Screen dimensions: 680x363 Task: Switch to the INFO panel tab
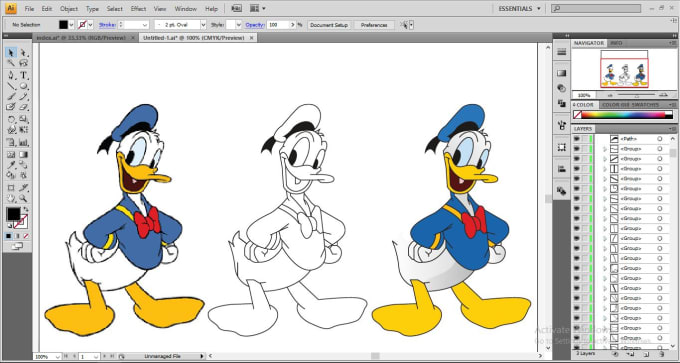tap(616, 43)
